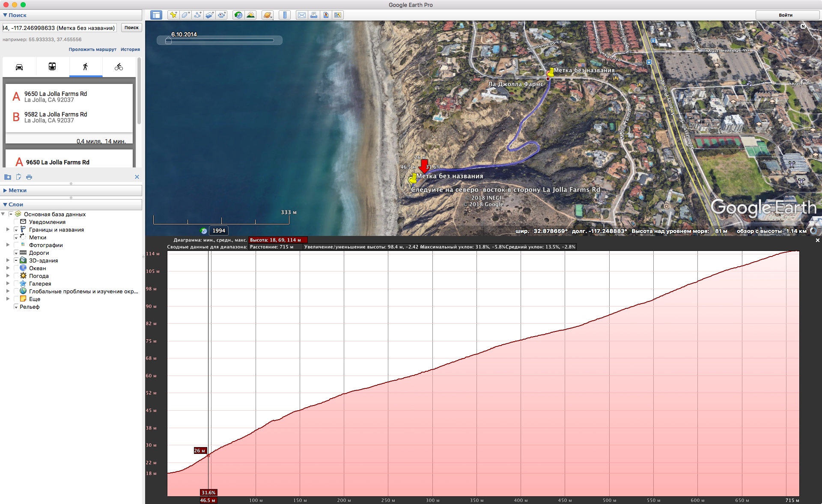Enable the Уведомления layer checkbox
Viewport: 822px width, 504px height.
tap(16, 222)
